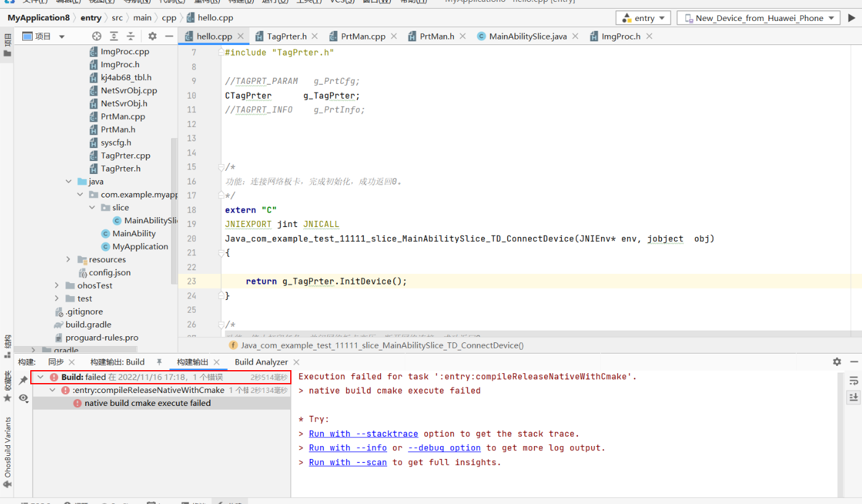The image size is (862, 504).
Task: Open build panel settings gear
Action: point(837,362)
